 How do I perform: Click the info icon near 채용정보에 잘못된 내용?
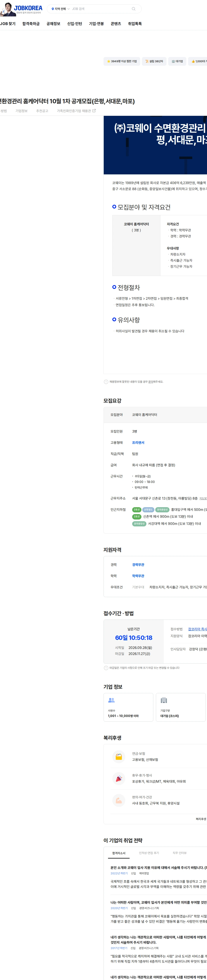[106, 382]
